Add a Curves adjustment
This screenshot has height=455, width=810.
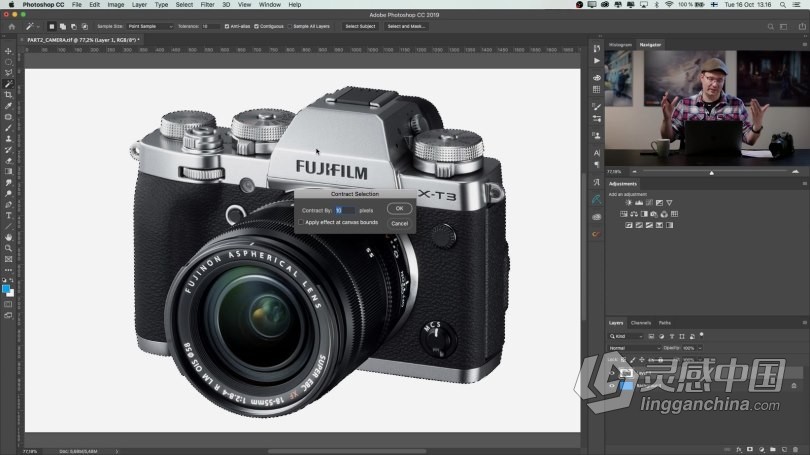[x=649, y=203]
